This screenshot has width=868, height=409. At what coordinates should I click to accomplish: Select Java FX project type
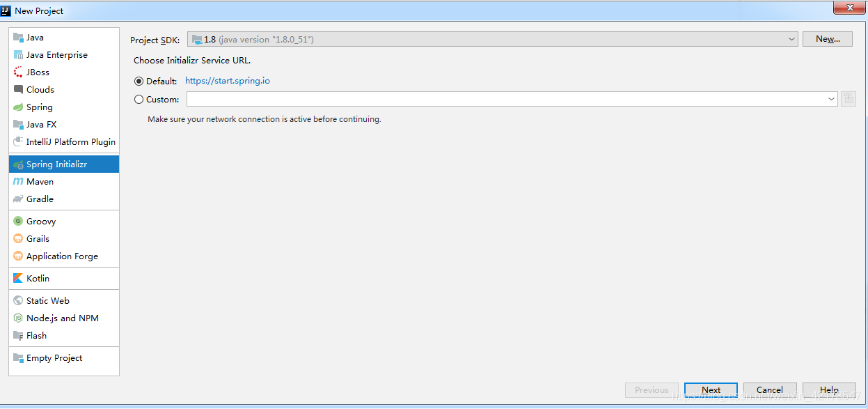(64, 125)
